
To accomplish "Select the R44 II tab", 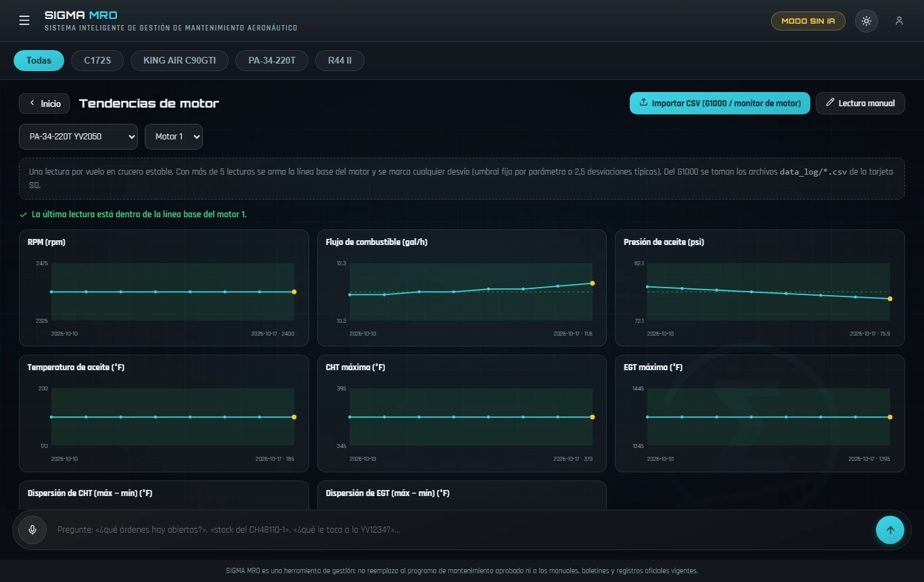I will click(x=340, y=61).
